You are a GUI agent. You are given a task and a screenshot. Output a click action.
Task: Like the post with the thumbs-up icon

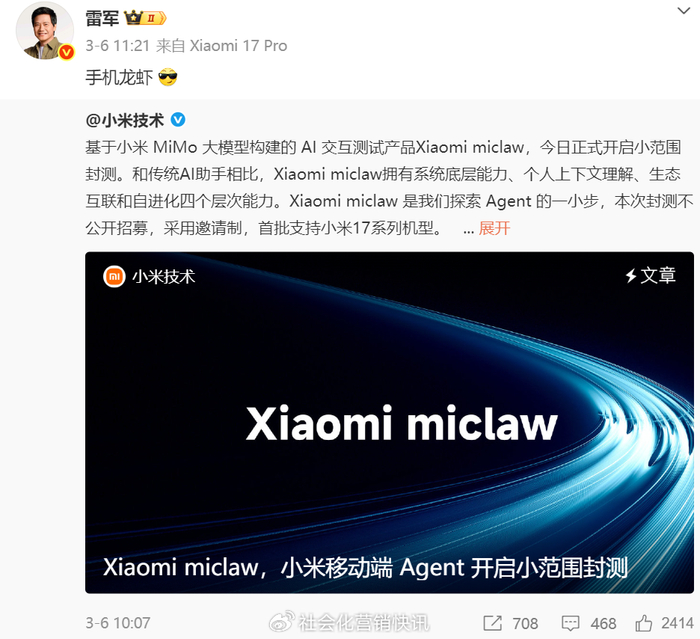[644, 623]
